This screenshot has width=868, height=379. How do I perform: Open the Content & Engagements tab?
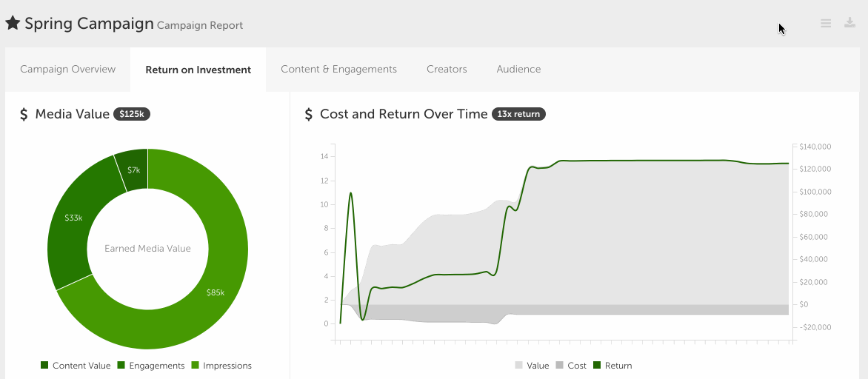click(x=338, y=70)
